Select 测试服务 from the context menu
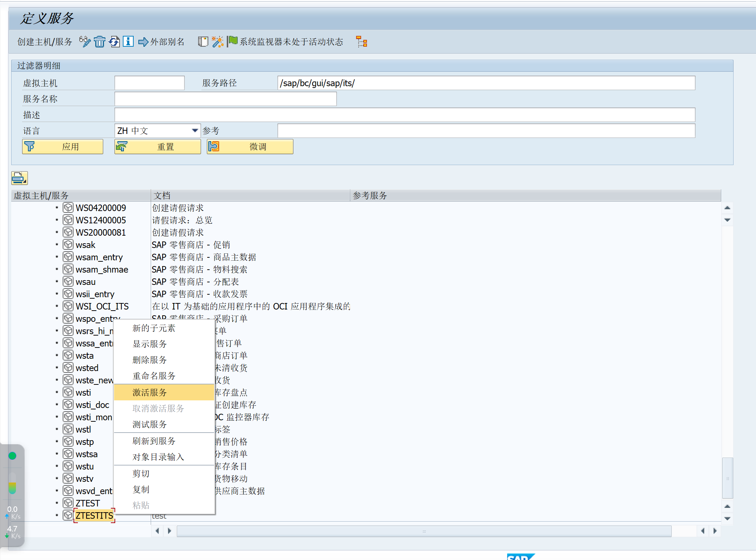Viewport: 756px width, 560px height. tap(150, 424)
